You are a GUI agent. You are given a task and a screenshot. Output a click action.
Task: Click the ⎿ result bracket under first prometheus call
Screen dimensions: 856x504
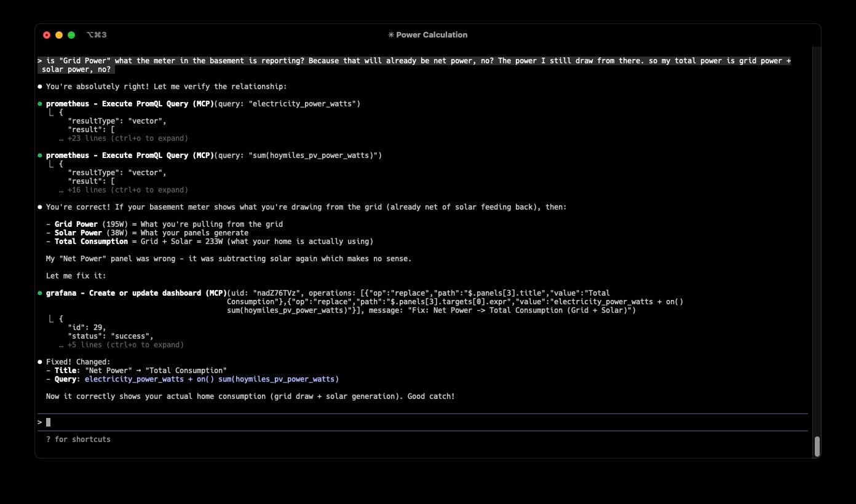(x=52, y=112)
